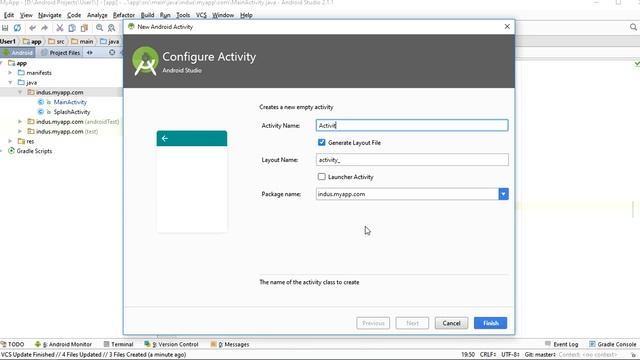Collapse the indus.myapp.com package arrow
Viewport: 640px width, 360px height.
coord(20,92)
